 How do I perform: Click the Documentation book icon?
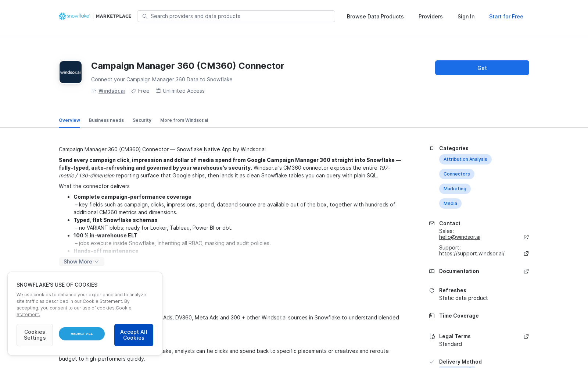[x=432, y=271]
